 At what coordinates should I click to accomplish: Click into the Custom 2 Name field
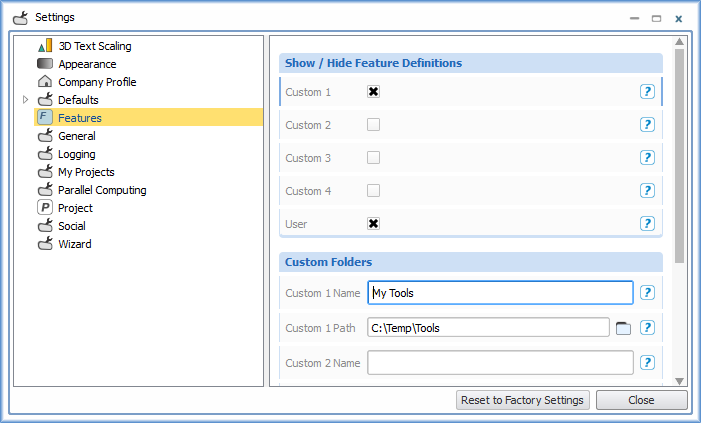pyautogui.click(x=500, y=363)
